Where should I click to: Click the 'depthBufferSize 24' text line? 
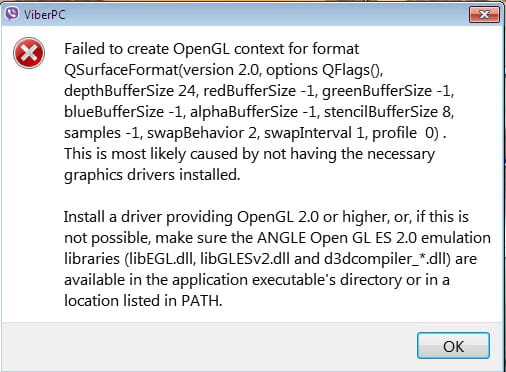(259, 91)
